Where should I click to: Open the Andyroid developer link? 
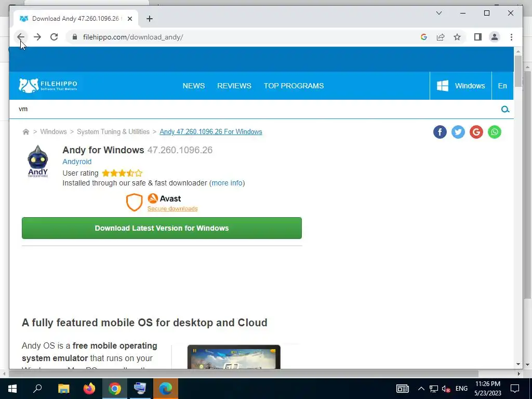[x=77, y=162]
